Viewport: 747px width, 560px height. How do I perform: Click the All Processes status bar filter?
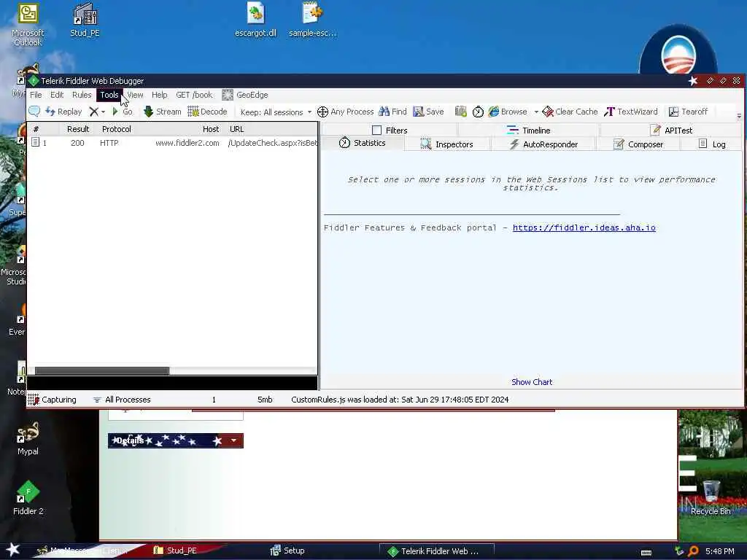122,400
